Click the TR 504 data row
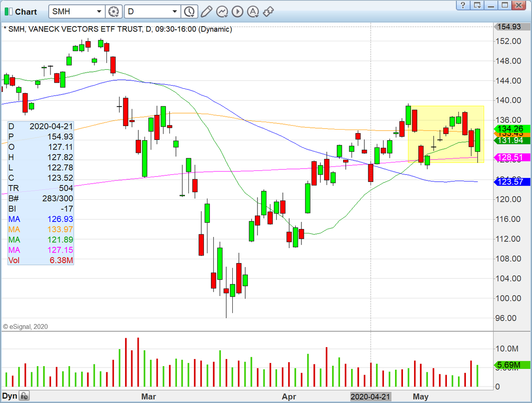Screen dimensions: 532x403 [x=41, y=188]
